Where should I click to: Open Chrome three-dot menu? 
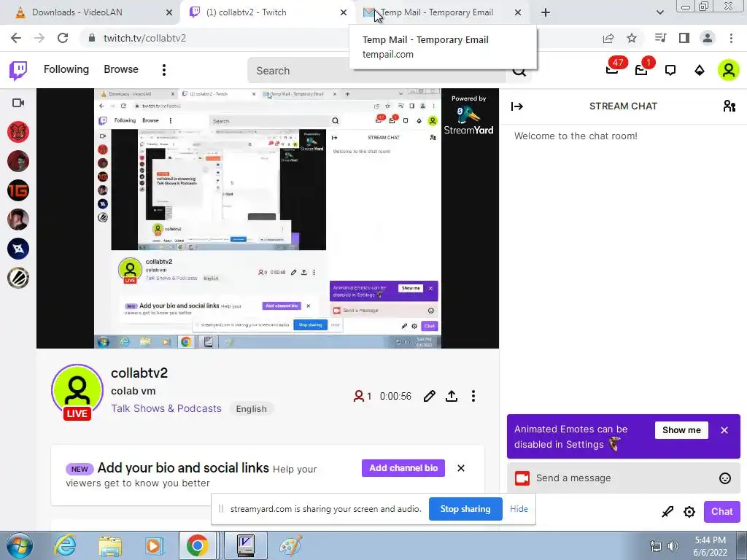[731, 38]
